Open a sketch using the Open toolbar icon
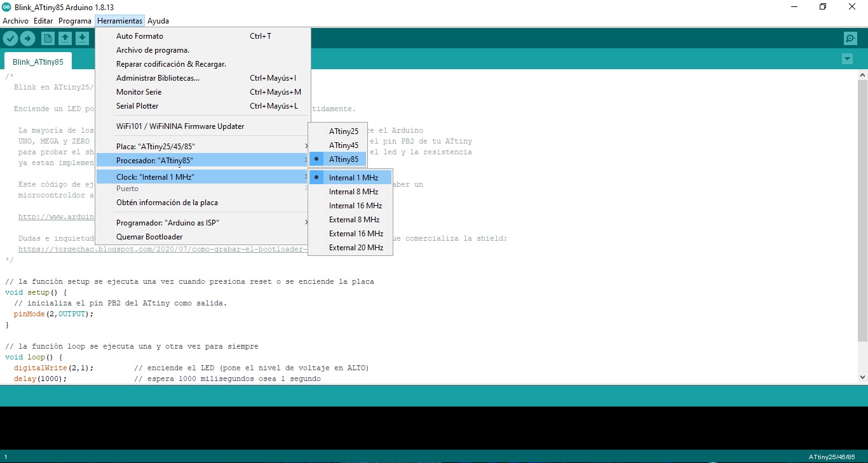868x463 pixels. point(65,38)
